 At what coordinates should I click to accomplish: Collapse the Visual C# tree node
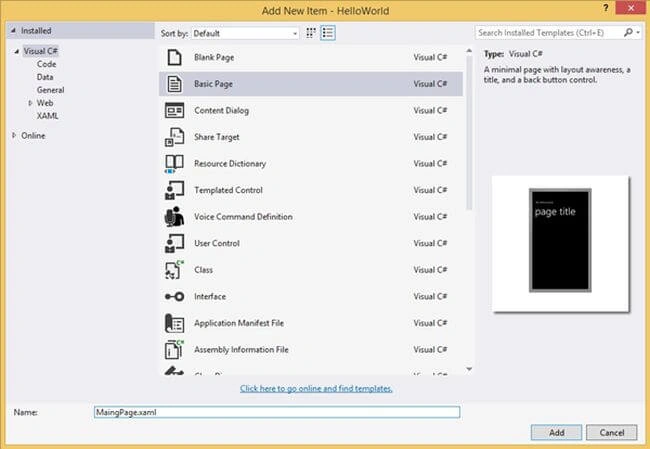tap(17, 51)
